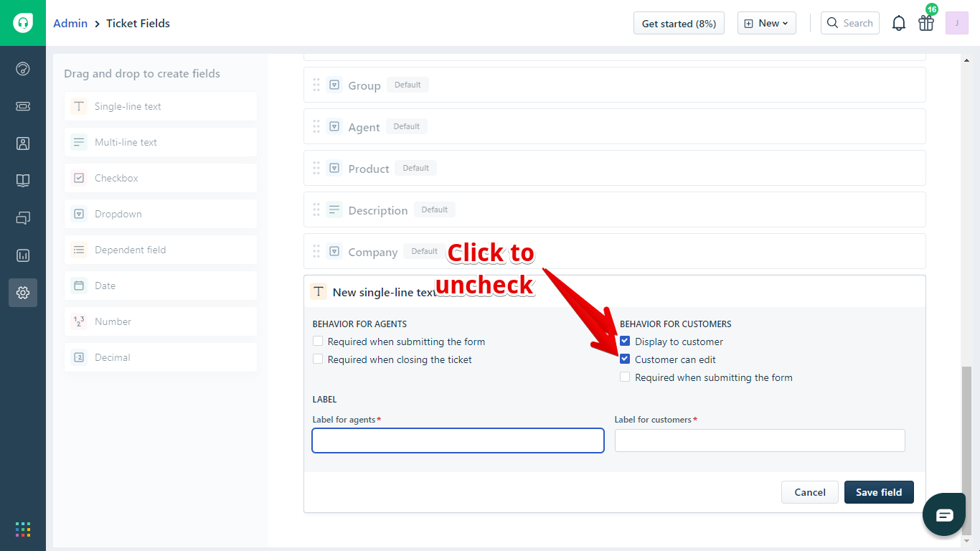980x551 pixels.
Task: Click the page vertical scrollbar thumb
Action: [966, 451]
